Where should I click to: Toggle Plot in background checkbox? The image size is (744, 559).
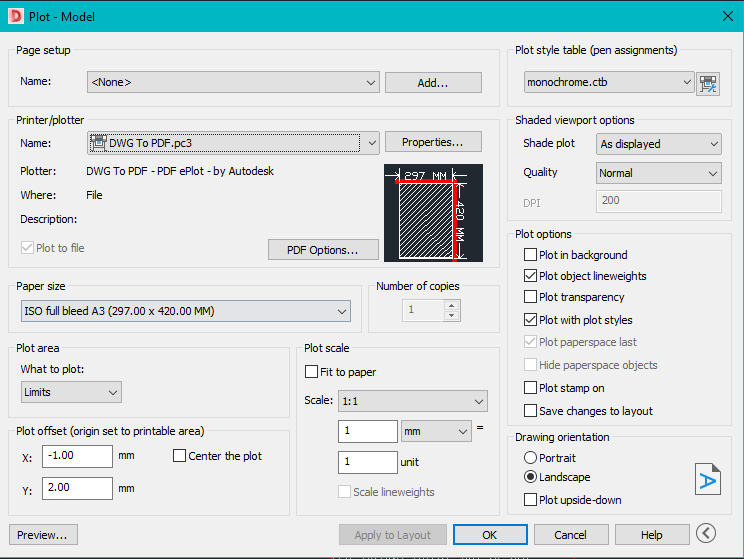coord(531,255)
